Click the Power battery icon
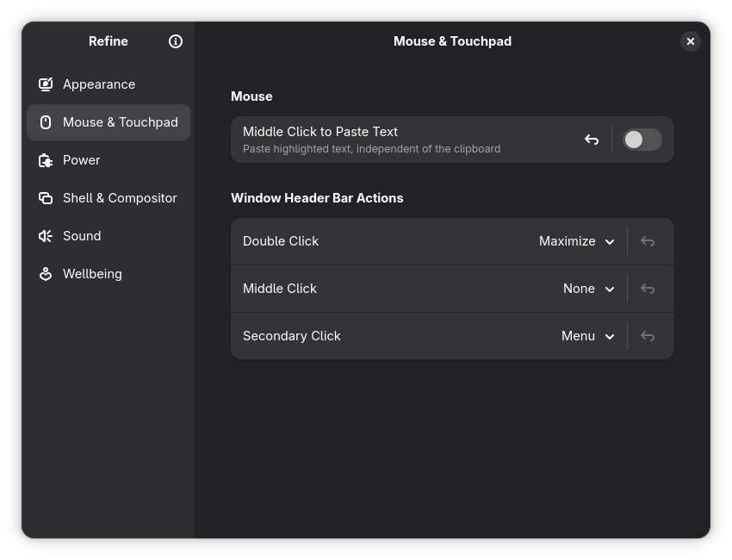 click(x=46, y=160)
